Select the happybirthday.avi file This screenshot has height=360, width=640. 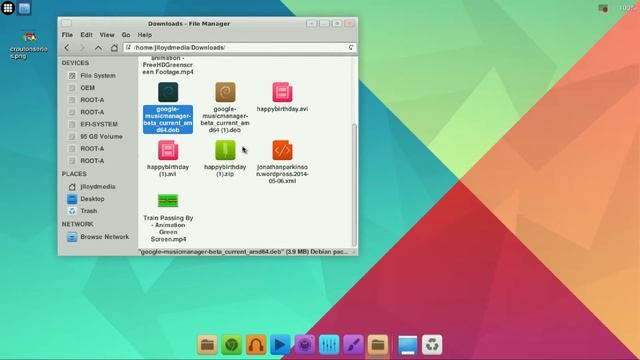282,97
